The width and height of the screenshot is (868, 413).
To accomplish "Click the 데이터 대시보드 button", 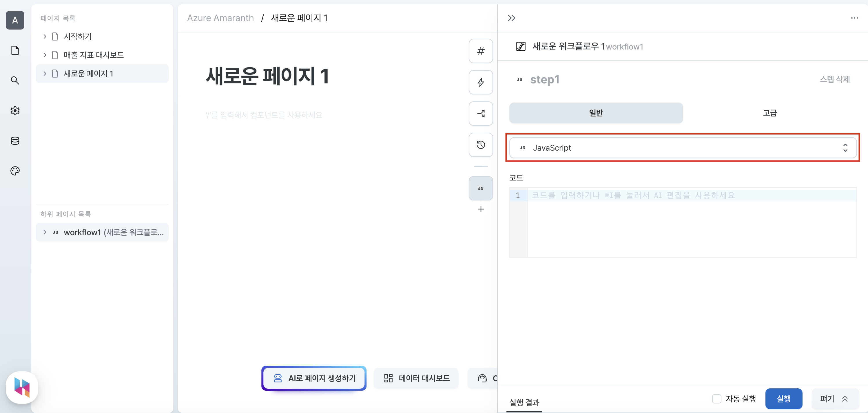I will [x=417, y=378].
